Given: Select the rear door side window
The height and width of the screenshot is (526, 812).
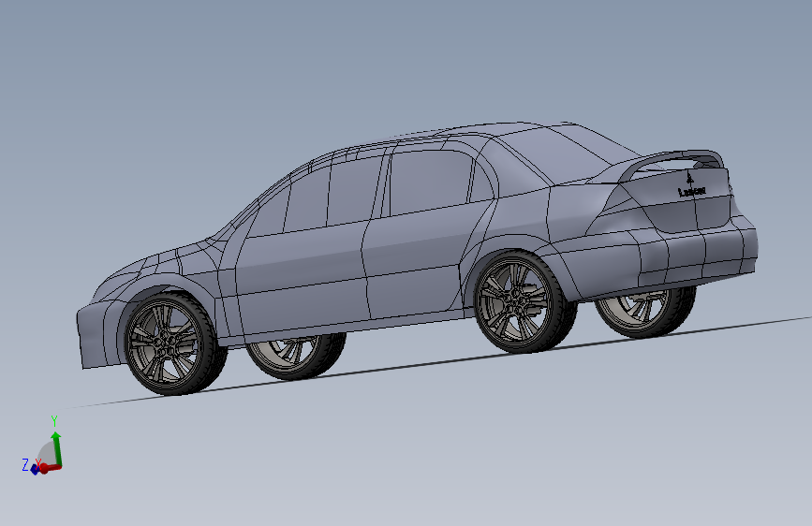Looking at the screenshot, I should [x=430, y=182].
